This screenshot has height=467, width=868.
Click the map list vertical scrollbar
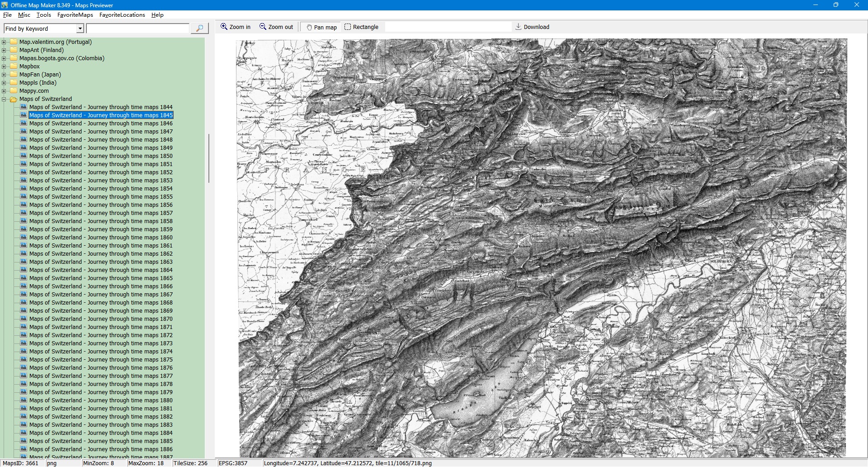pyautogui.click(x=208, y=158)
